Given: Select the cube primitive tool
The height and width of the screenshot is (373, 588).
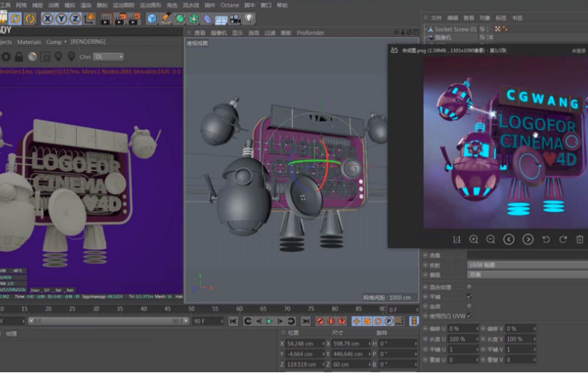Looking at the screenshot, I should click(x=152, y=18).
